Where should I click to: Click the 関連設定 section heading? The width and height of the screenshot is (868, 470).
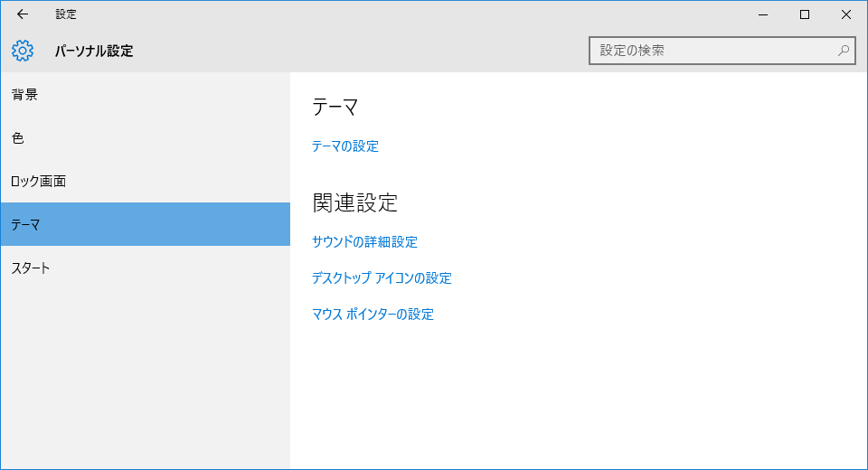[x=354, y=202]
